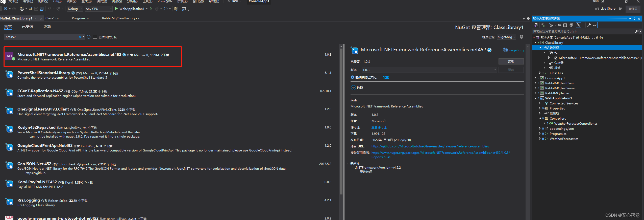Click Collapse All icon in Solution Explorer
Viewport: 644px width, 220px height.
pos(565,25)
